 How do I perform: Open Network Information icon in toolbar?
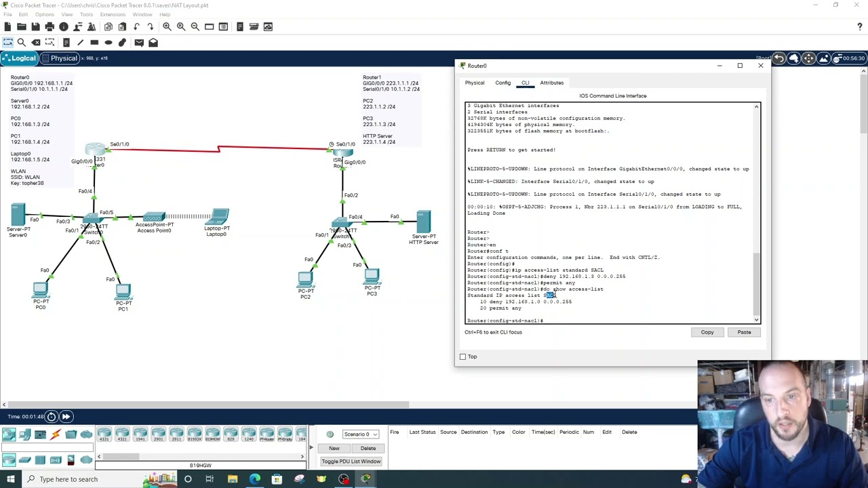64,26
